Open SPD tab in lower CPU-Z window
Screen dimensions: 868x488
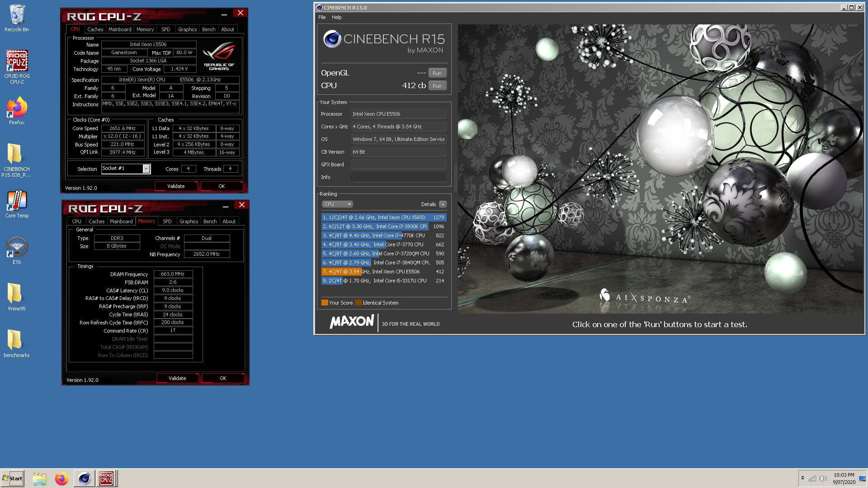167,221
